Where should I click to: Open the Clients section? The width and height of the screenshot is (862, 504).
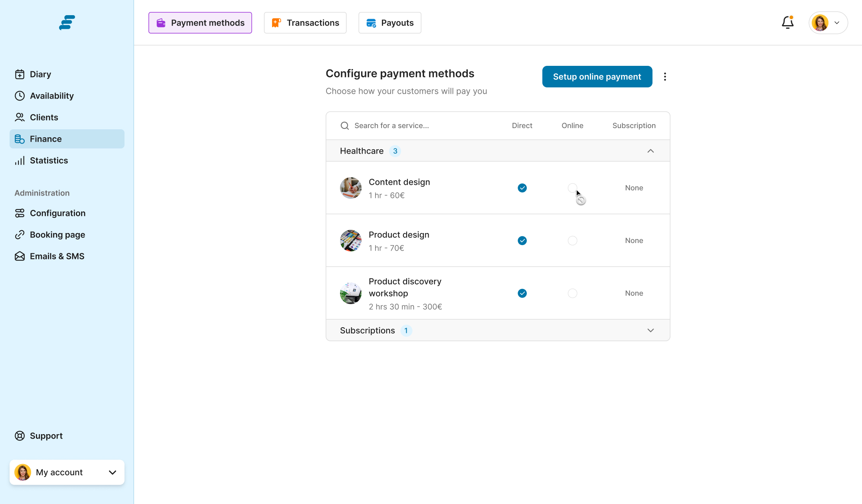[43, 117]
